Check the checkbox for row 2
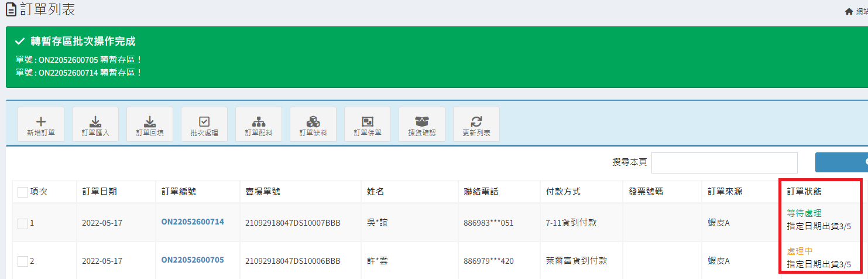 (23, 261)
